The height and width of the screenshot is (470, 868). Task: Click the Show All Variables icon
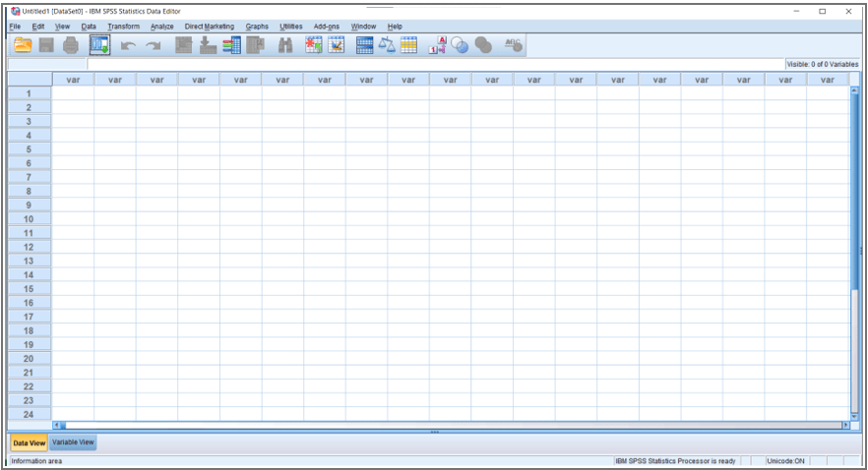(x=483, y=45)
